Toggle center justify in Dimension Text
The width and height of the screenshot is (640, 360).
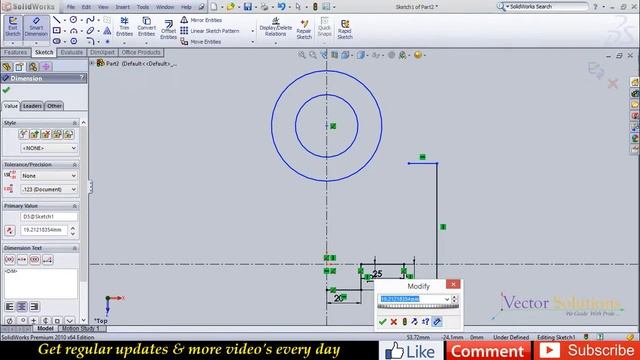(x=22, y=307)
